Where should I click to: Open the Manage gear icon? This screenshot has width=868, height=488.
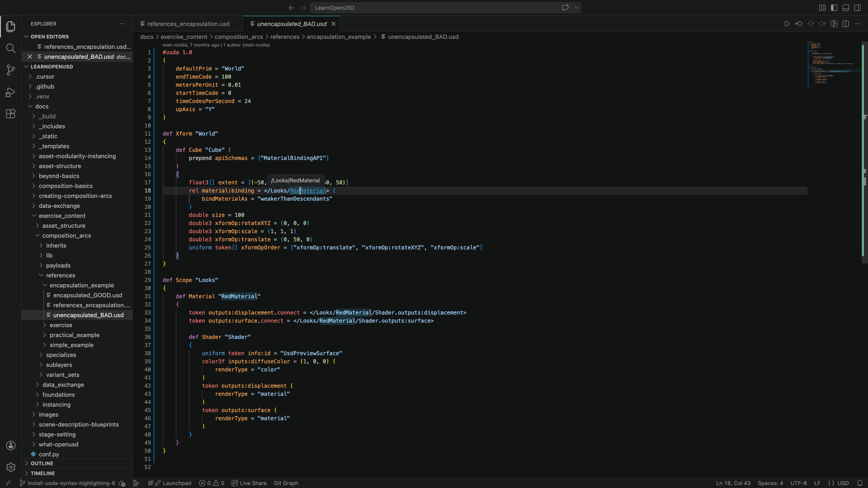[11, 467]
